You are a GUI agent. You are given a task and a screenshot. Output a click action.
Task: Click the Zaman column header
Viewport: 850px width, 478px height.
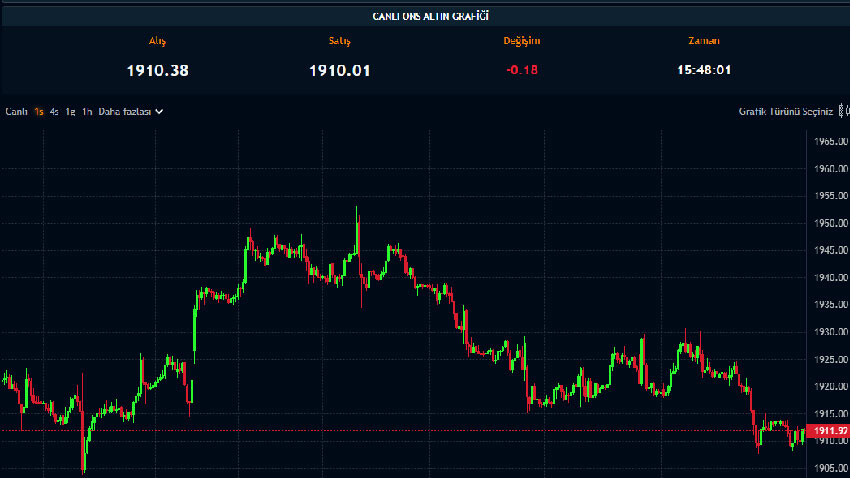[x=703, y=41]
